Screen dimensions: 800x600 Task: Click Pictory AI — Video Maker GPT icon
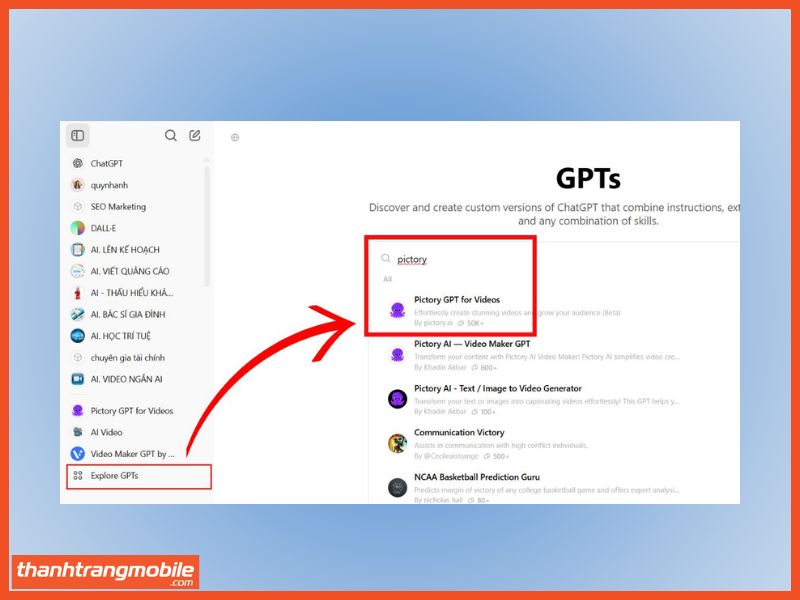tap(397, 355)
